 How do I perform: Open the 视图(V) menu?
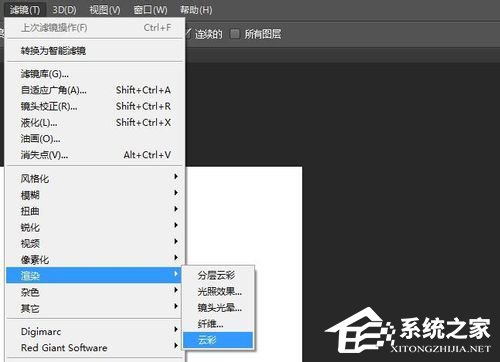pos(105,10)
